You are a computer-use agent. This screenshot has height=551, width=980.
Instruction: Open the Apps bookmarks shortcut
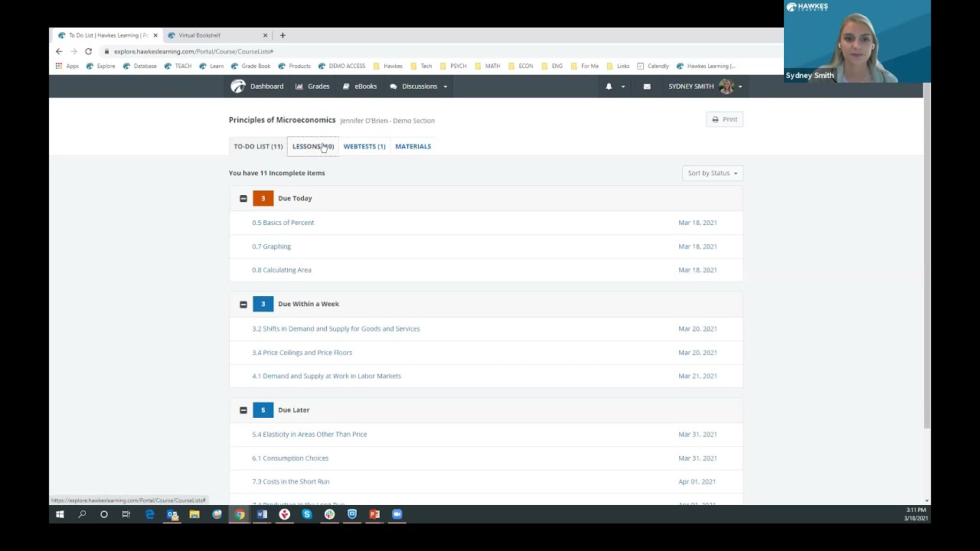pyautogui.click(x=67, y=66)
